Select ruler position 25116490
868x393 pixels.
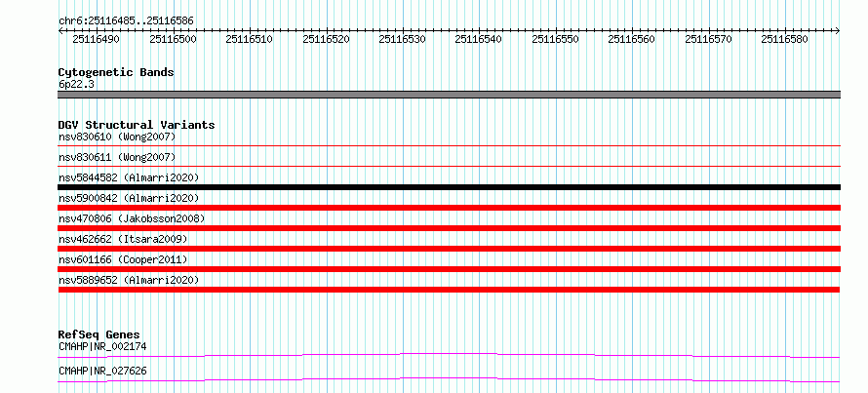[97, 39]
